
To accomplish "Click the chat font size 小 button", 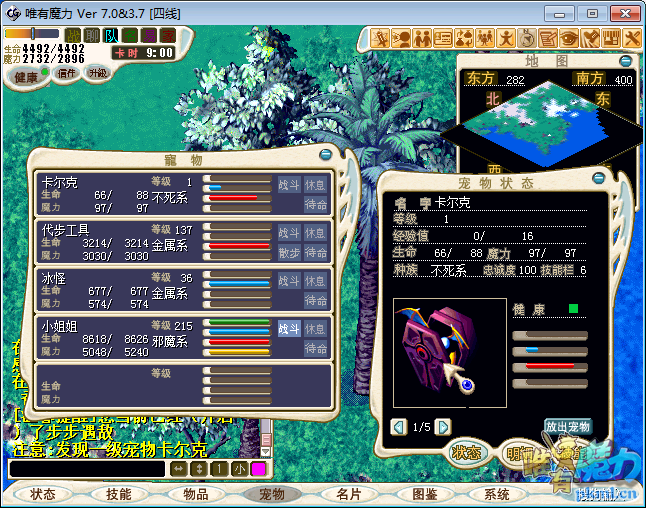I will click(239, 469).
